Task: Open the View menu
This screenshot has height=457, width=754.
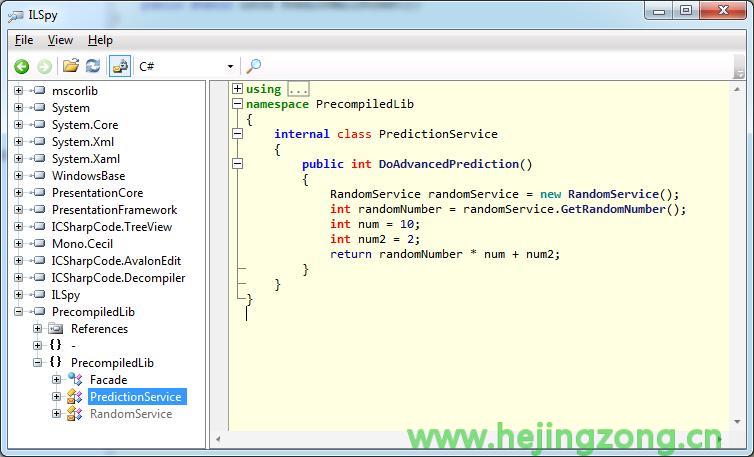Action: pyautogui.click(x=60, y=40)
